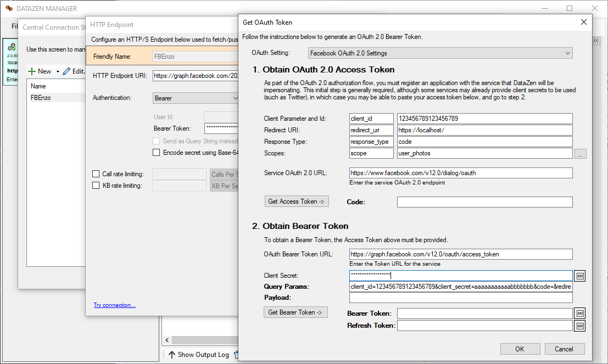This screenshot has width=608, height=364.
Task: Click the Get Access Token button
Action: click(x=297, y=201)
